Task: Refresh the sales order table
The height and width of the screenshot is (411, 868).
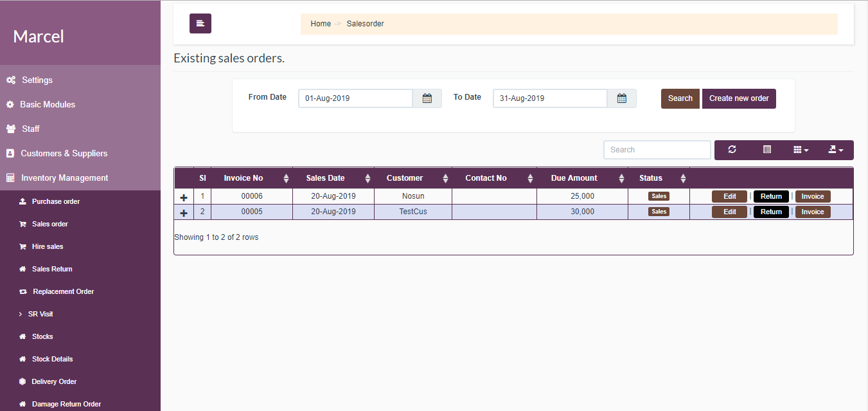Action: [732, 149]
